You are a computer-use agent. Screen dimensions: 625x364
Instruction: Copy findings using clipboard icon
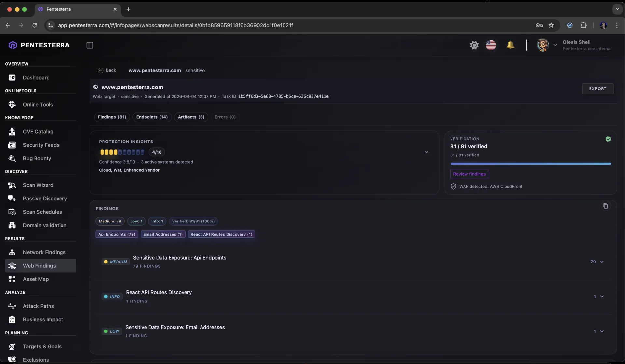[x=605, y=206]
